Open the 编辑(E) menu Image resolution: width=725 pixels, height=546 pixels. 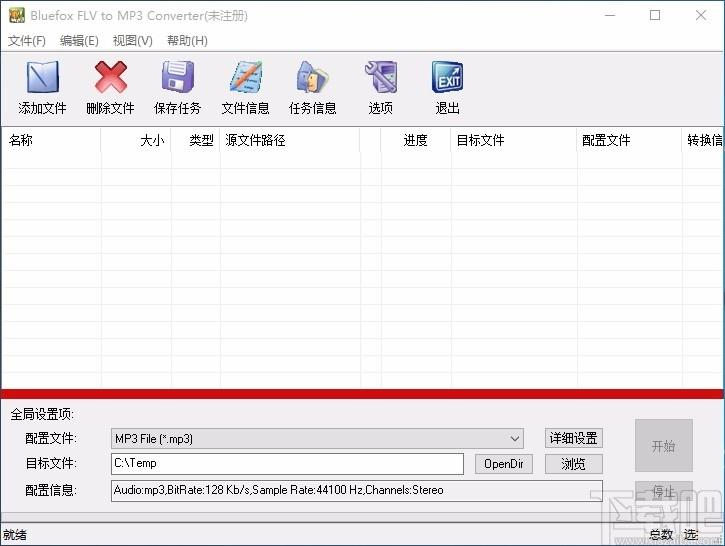coord(79,41)
